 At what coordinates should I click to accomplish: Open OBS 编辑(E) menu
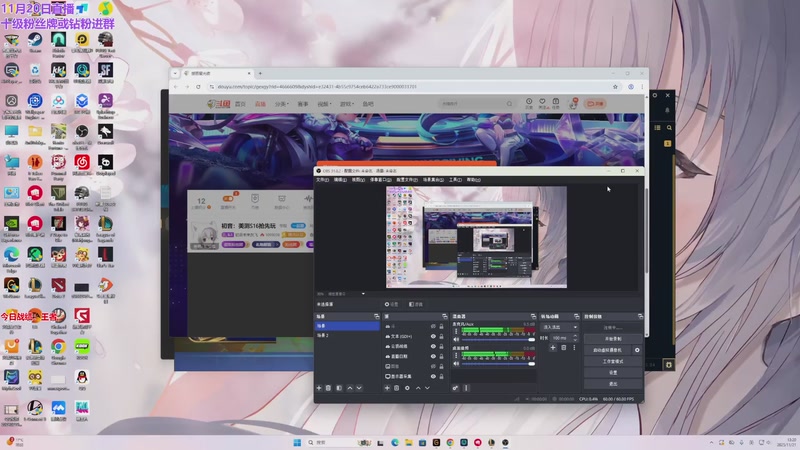coord(340,180)
